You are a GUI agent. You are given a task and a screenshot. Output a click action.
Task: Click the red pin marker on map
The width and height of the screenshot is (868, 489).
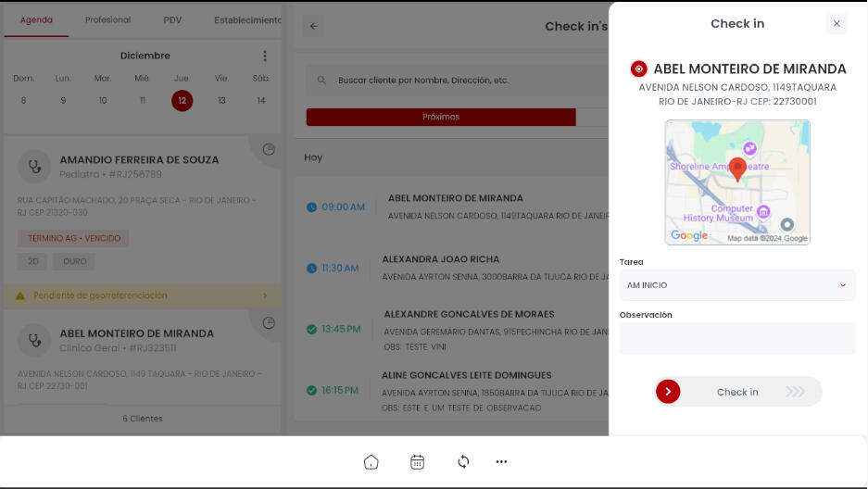coord(737,169)
